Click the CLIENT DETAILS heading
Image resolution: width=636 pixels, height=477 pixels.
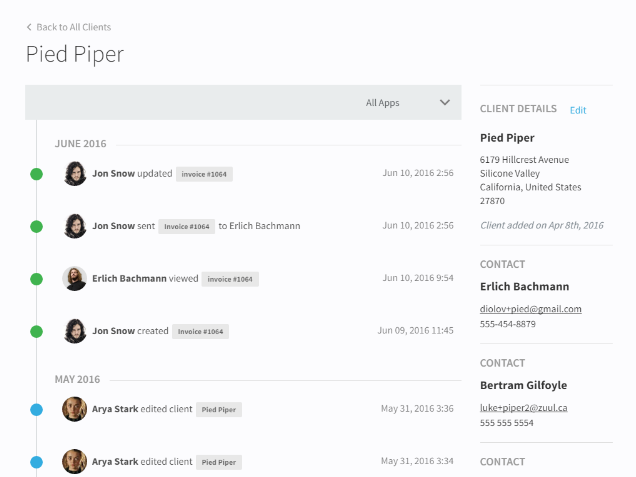pyautogui.click(x=518, y=109)
